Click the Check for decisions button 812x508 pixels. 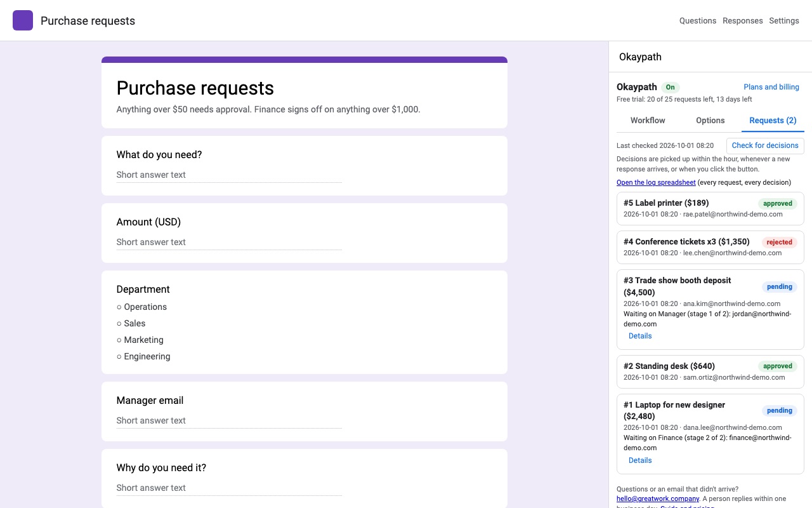765,145
